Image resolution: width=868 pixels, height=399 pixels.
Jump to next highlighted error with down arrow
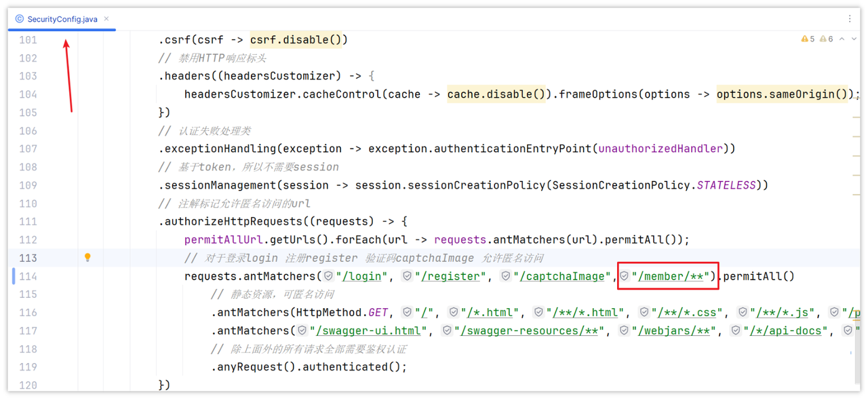click(x=854, y=39)
